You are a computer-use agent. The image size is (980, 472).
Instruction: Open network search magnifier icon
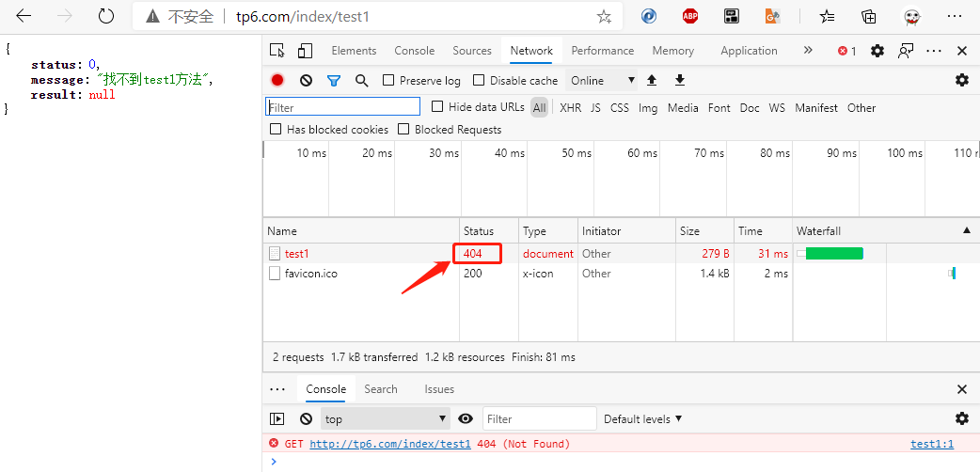[361, 80]
